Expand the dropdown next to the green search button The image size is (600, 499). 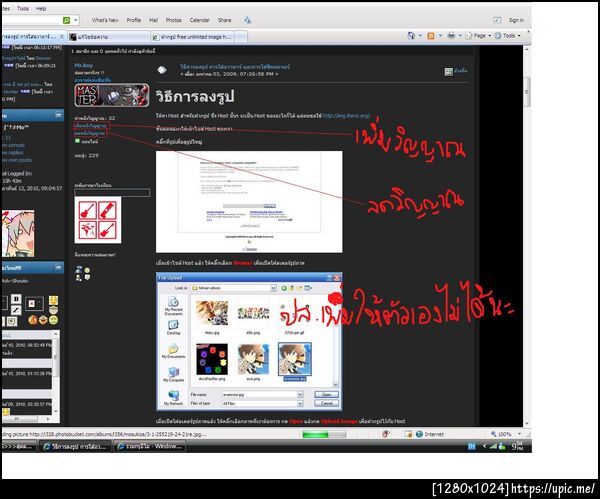coord(76,20)
